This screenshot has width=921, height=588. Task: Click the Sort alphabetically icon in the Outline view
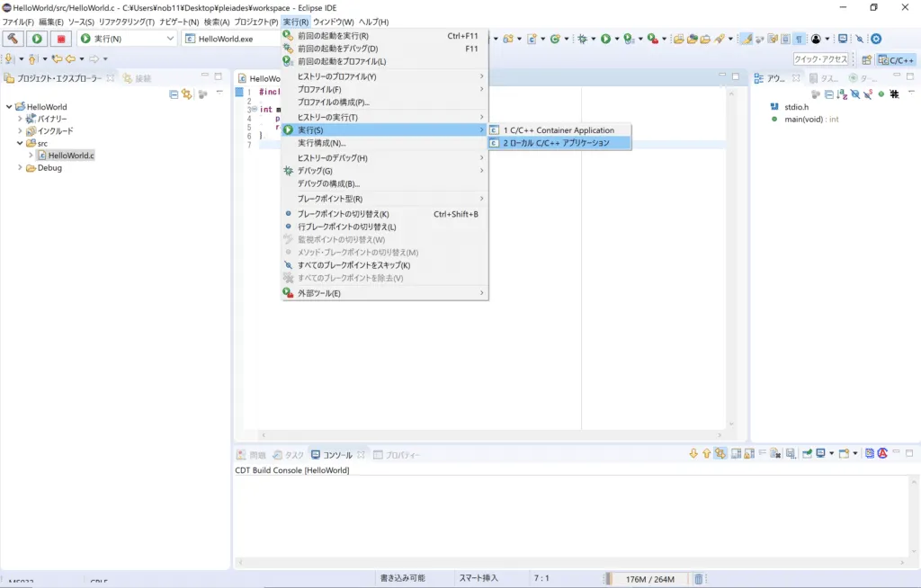coord(842,94)
